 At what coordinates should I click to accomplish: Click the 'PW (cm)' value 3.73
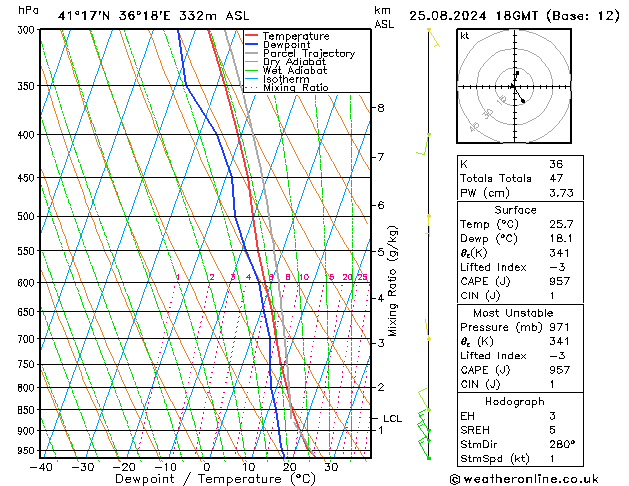pyautogui.click(x=562, y=193)
